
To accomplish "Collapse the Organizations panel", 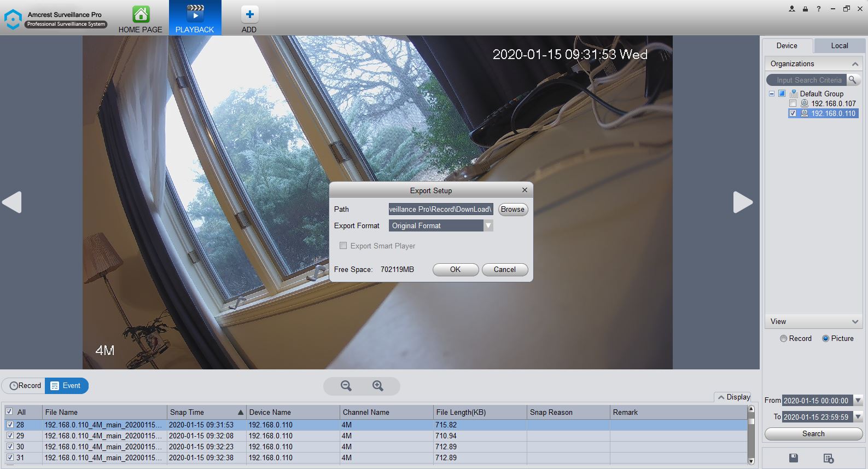I will (855, 64).
